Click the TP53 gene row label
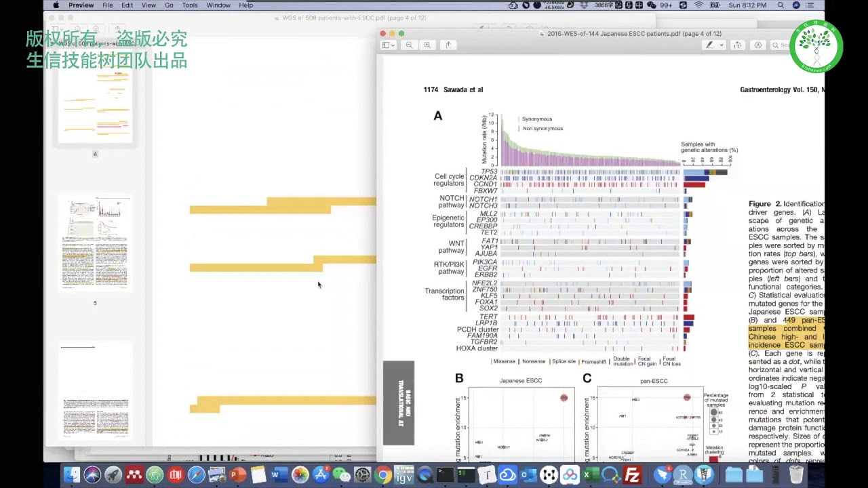868x488 pixels. 488,172
